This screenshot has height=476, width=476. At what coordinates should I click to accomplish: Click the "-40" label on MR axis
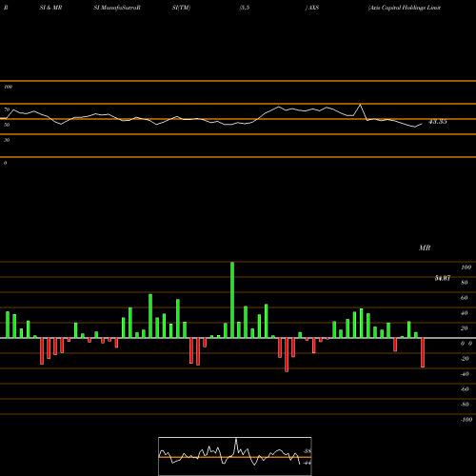tap(465, 374)
